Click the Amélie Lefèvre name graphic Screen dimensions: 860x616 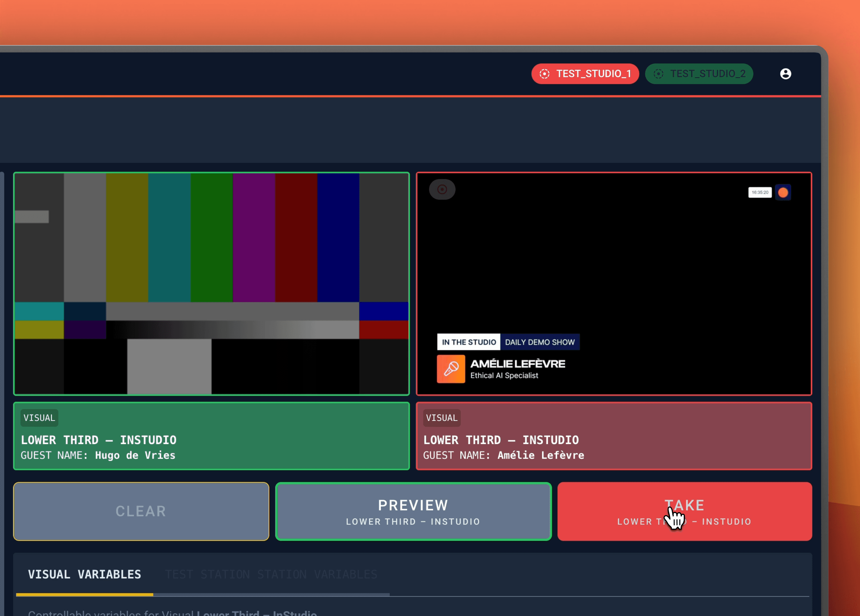(x=518, y=364)
